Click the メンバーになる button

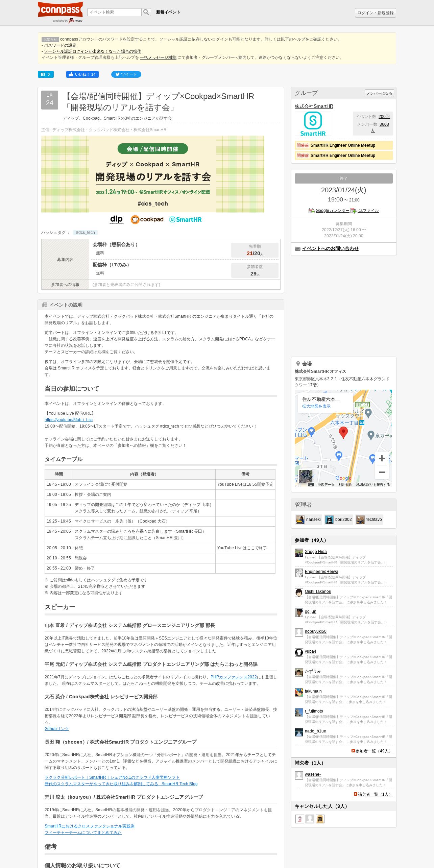pyautogui.click(x=379, y=93)
